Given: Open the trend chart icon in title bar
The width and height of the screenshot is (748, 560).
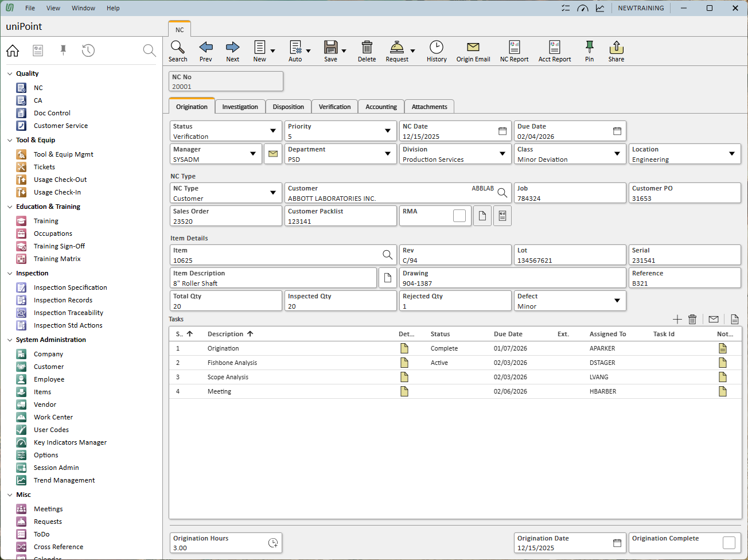Looking at the screenshot, I should click(600, 8).
